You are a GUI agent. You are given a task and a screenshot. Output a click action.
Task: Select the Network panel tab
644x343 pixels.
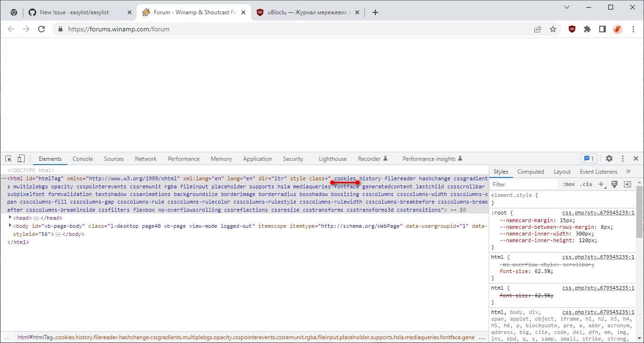(145, 158)
